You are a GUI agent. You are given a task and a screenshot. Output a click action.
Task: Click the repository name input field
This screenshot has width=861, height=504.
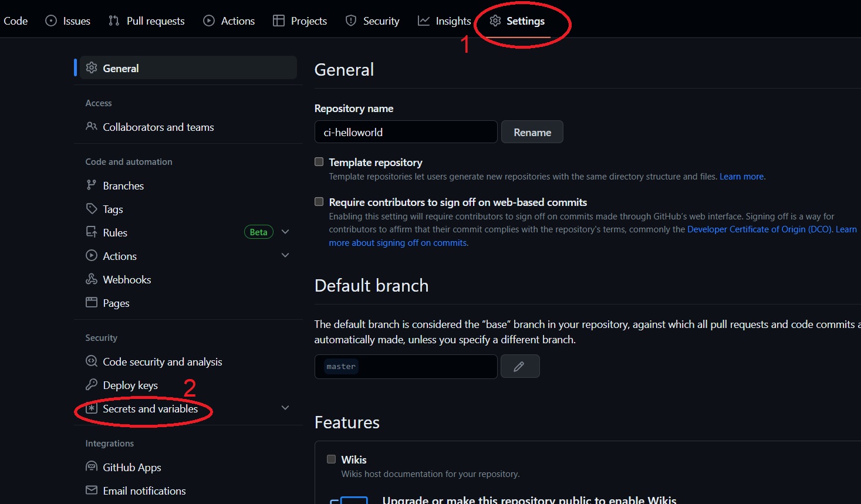[406, 132]
